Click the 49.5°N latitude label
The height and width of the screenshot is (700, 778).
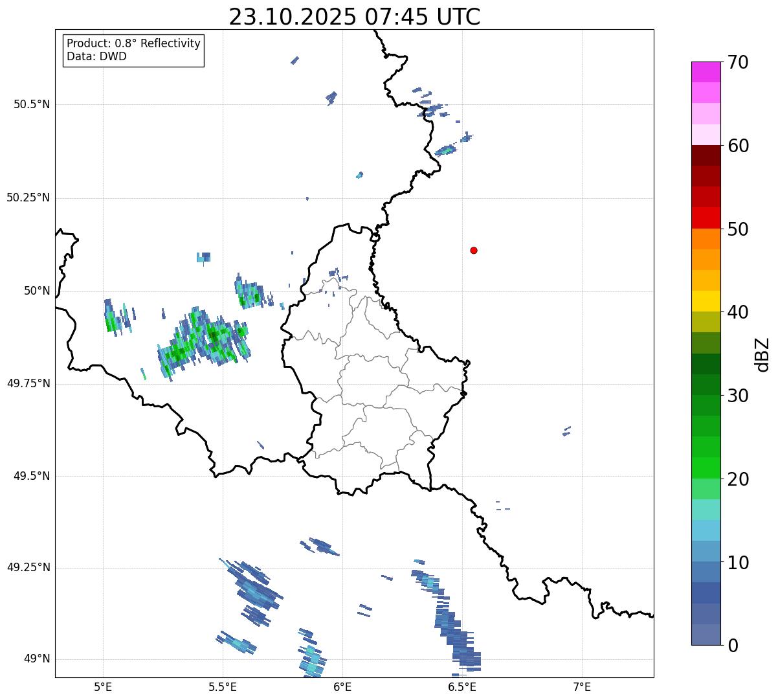[32, 476]
